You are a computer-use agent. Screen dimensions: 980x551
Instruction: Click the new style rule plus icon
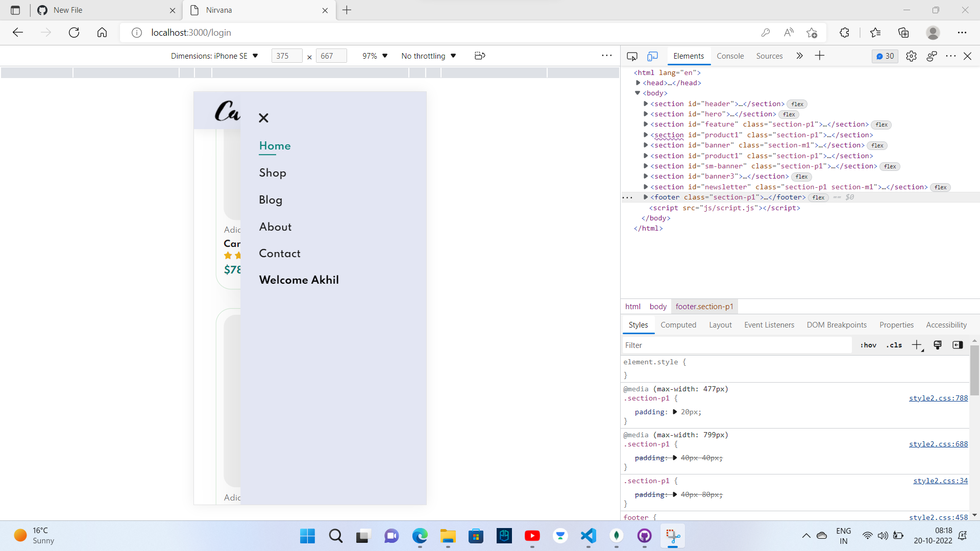click(917, 345)
